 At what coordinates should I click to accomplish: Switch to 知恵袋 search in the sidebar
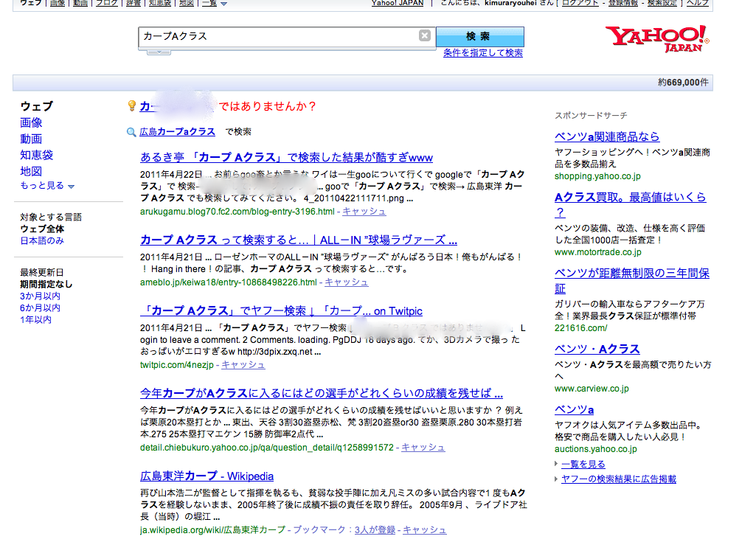[x=37, y=155]
